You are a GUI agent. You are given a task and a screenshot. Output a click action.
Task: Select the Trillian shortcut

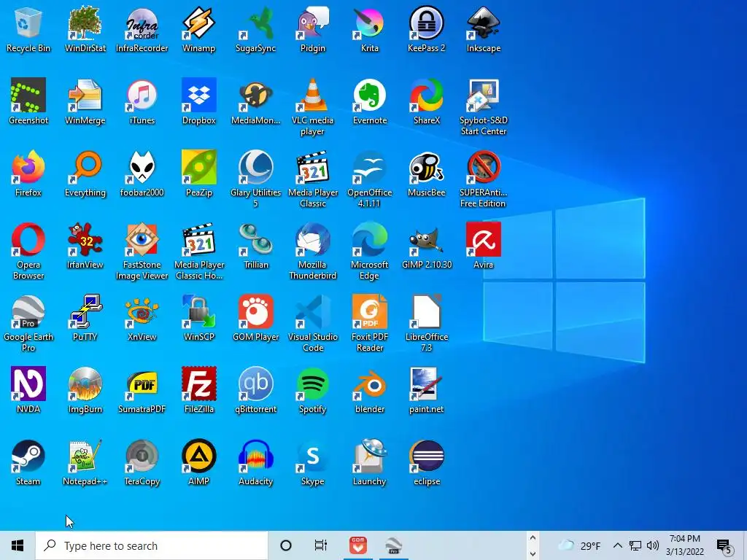pyautogui.click(x=256, y=246)
